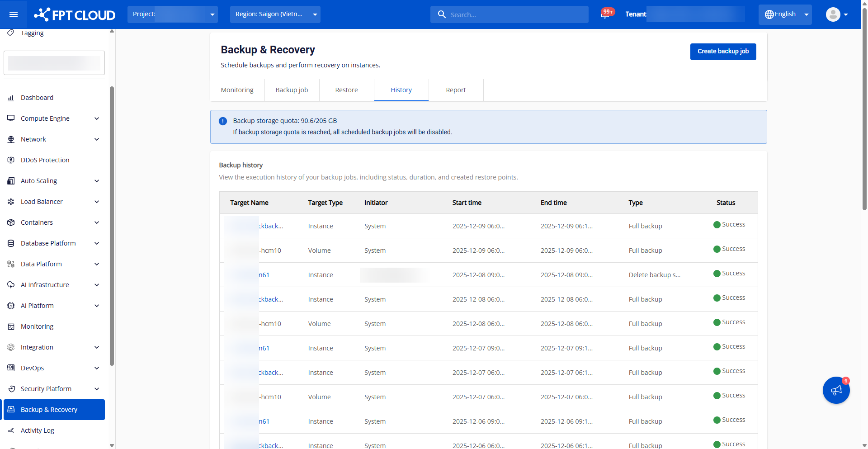The width and height of the screenshot is (868, 449).
Task: Open the Region Saigon dropdown
Action: click(x=275, y=14)
